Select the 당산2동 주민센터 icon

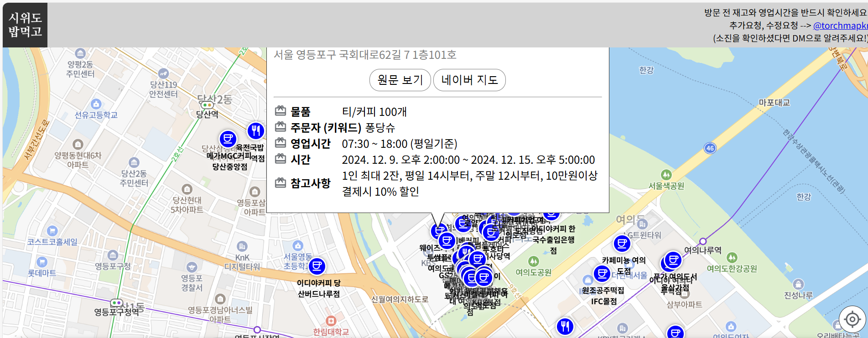point(134,162)
